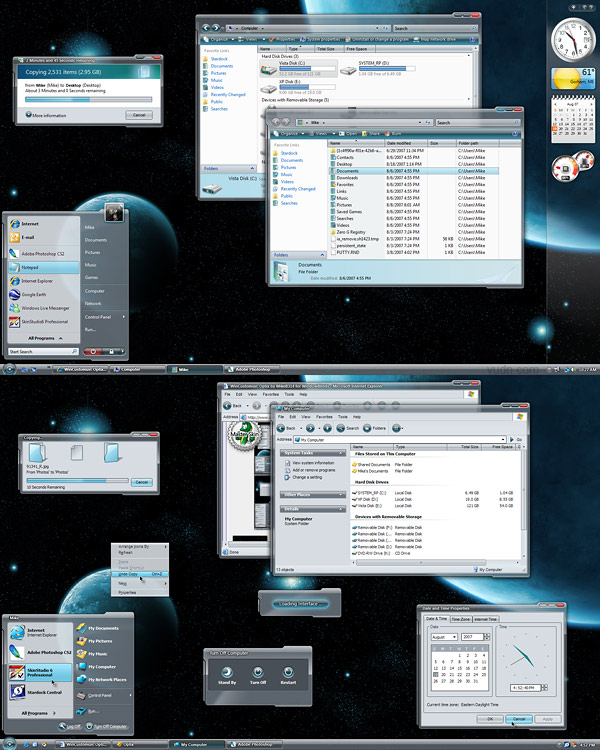Open File menu in My Computer window
The height and width of the screenshot is (750, 600).
[281, 417]
